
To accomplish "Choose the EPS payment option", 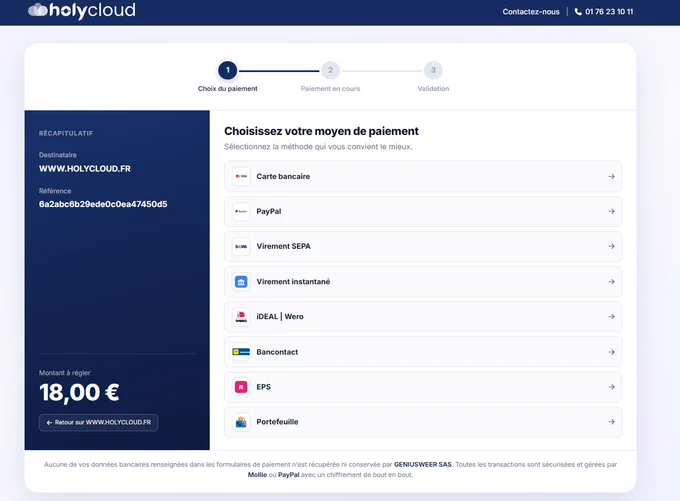I will click(x=423, y=387).
